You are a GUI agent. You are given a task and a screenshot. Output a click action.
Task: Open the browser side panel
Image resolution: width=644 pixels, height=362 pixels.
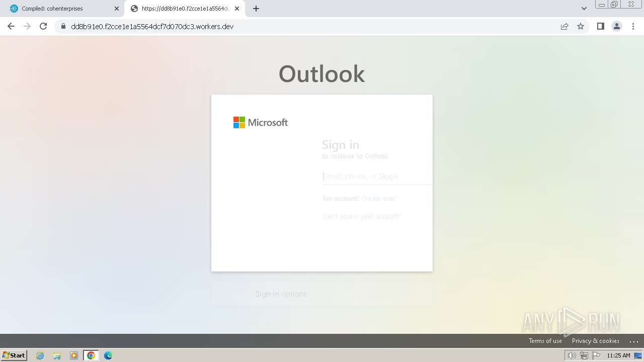point(600,26)
